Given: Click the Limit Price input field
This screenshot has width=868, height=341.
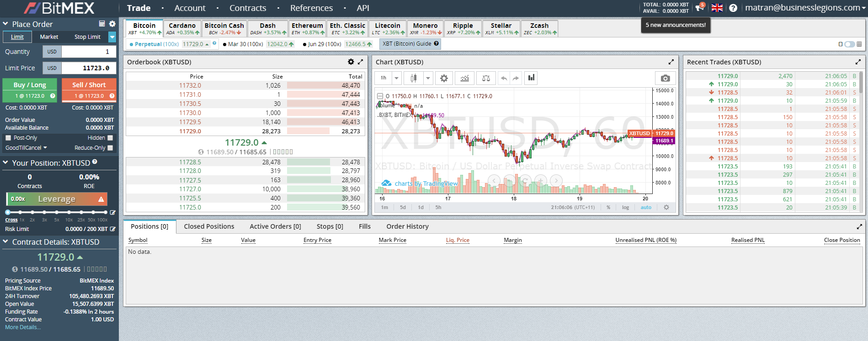Looking at the screenshot, I should click(x=89, y=68).
